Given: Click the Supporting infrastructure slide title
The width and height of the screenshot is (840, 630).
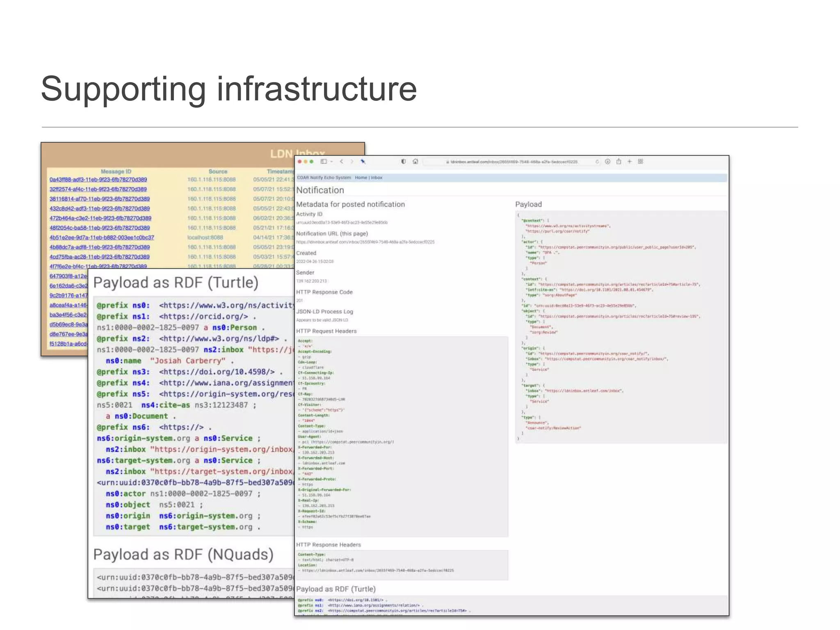Looking at the screenshot, I should (x=229, y=89).
